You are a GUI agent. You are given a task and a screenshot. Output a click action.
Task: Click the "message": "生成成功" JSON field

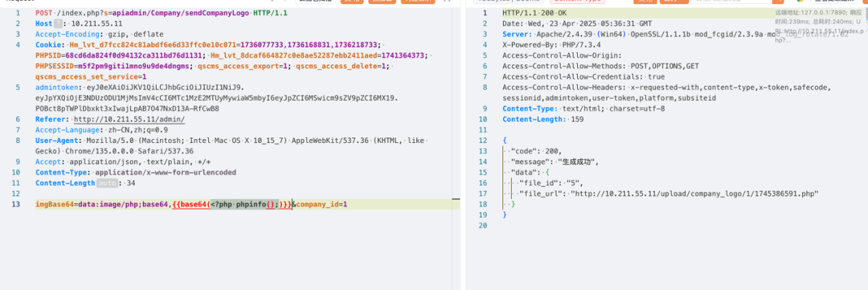(555, 161)
